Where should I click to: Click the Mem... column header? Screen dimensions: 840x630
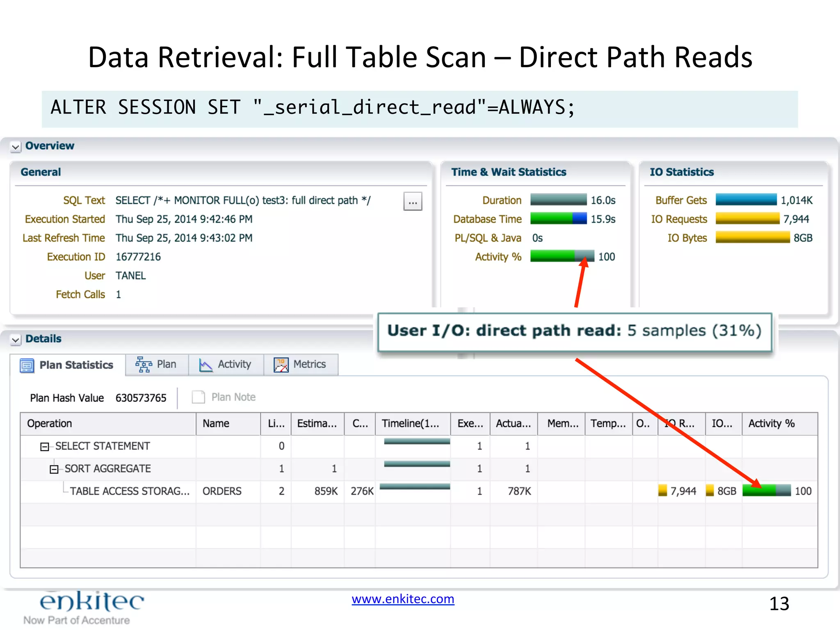click(x=561, y=424)
